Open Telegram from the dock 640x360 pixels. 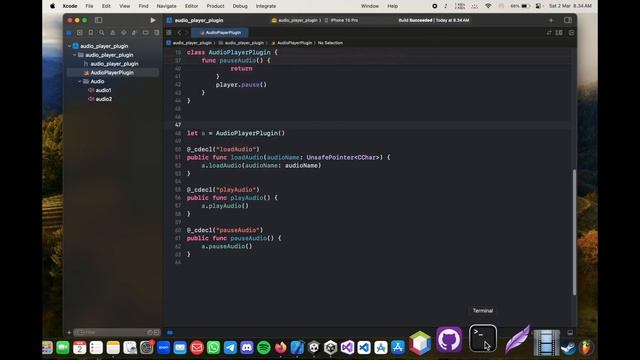pos(230,348)
